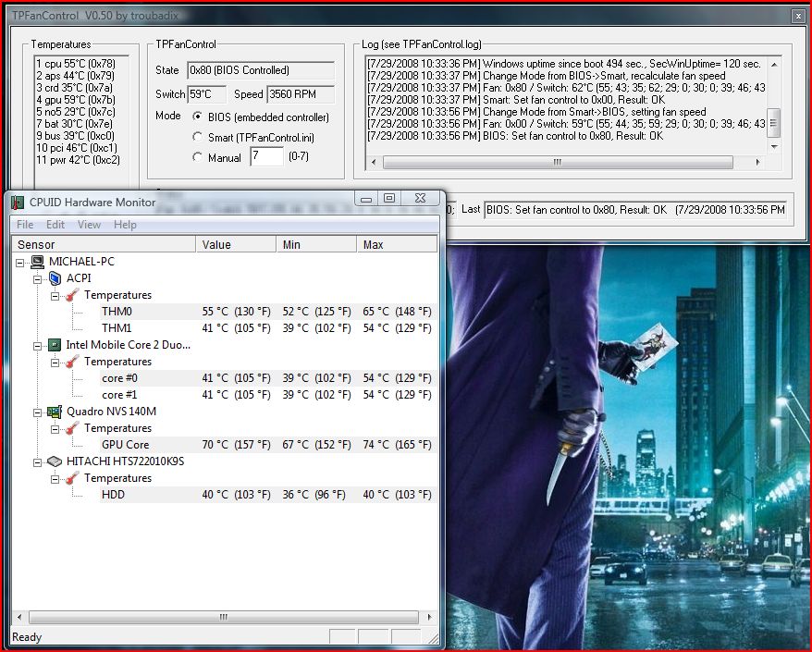The image size is (812, 652).
Task: Click the '11 pwr 42°C' temperature entry
Action: (78, 159)
